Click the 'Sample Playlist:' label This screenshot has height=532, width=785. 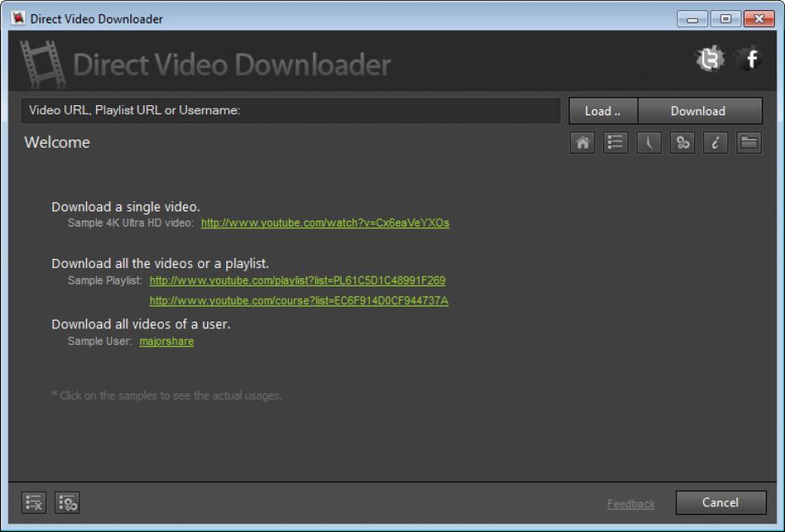105,281
